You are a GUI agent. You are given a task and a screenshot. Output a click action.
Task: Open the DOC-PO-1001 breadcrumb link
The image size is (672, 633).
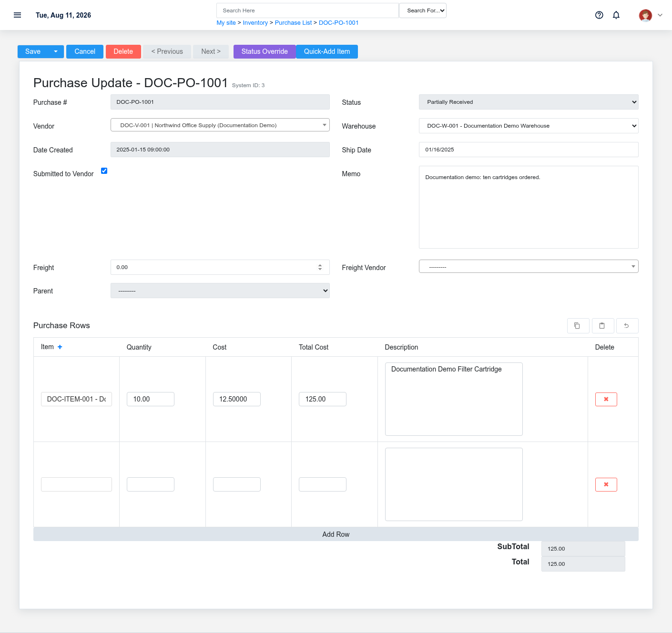339,23
